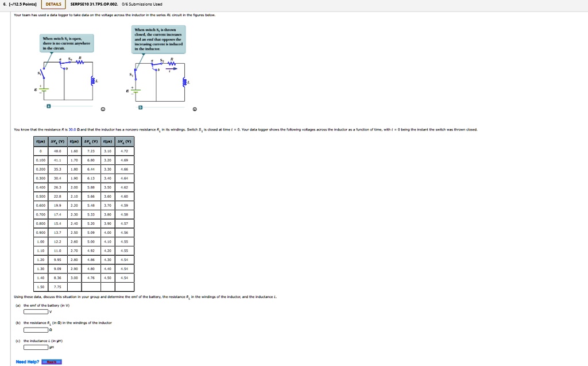
Task: Click the blue 30.0 resistance value
Action: pos(72,129)
